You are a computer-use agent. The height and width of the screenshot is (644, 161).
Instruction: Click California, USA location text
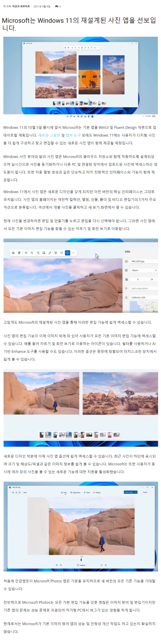pos(138,297)
